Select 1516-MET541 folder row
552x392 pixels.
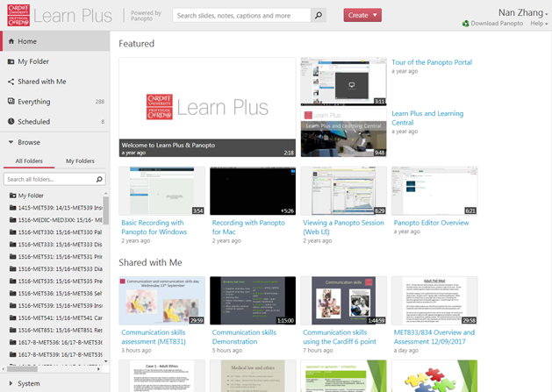tap(55, 317)
